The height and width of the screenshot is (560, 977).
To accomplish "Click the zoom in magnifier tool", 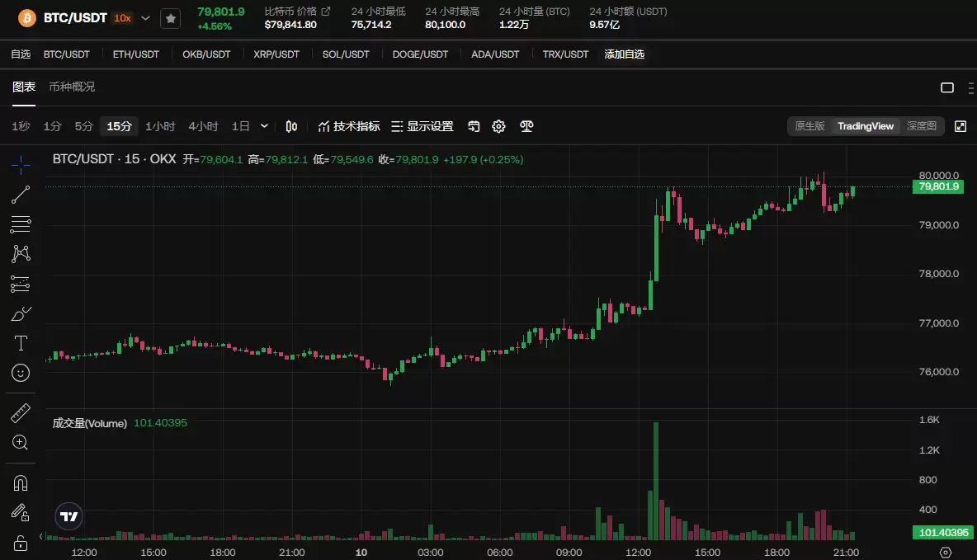I will tap(21, 443).
